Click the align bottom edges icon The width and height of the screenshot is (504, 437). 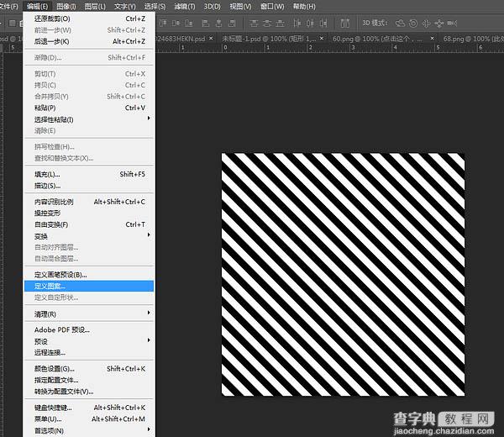tap(189, 24)
